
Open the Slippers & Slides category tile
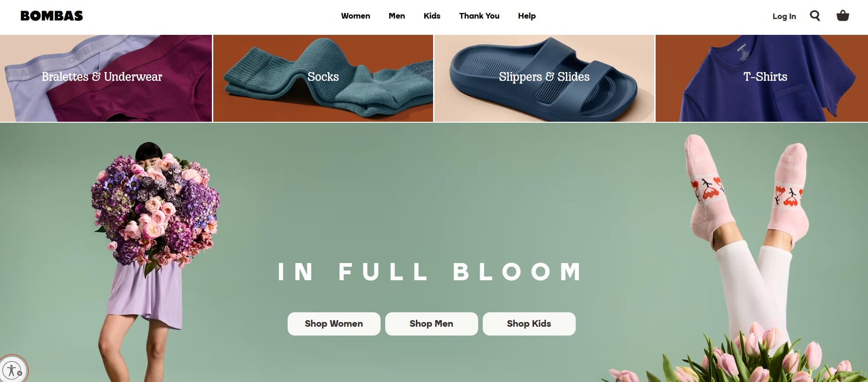point(544,78)
